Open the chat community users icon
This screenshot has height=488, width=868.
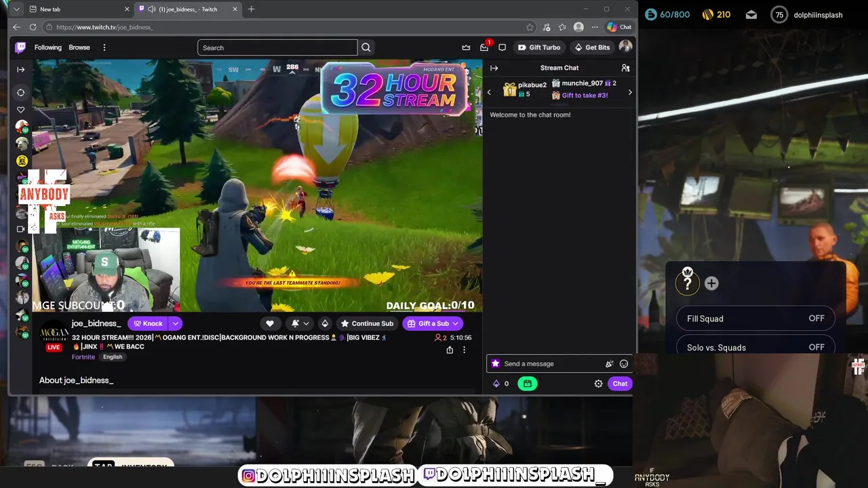pyautogui.click(x=625, y=68)
